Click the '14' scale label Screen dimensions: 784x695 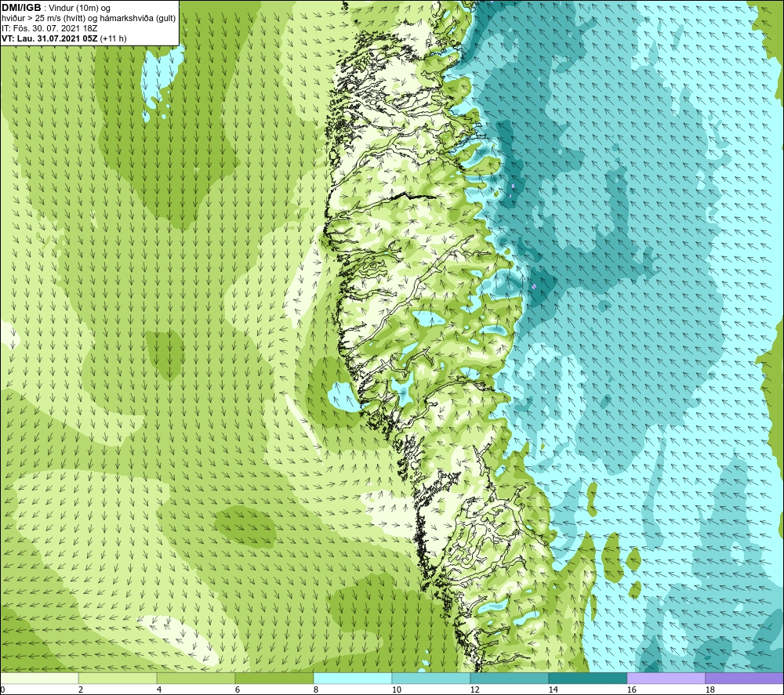(x=553, y=690)
